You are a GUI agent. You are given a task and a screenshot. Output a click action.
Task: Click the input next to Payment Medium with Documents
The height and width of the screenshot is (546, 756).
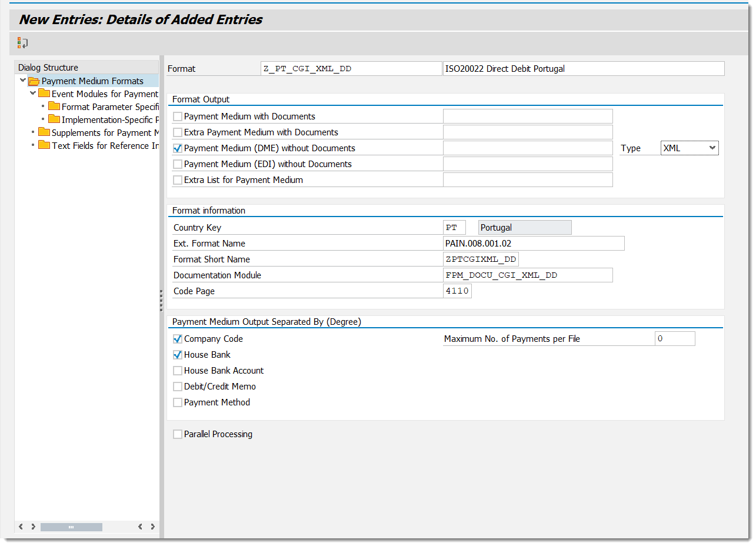(x=528, y=116)
